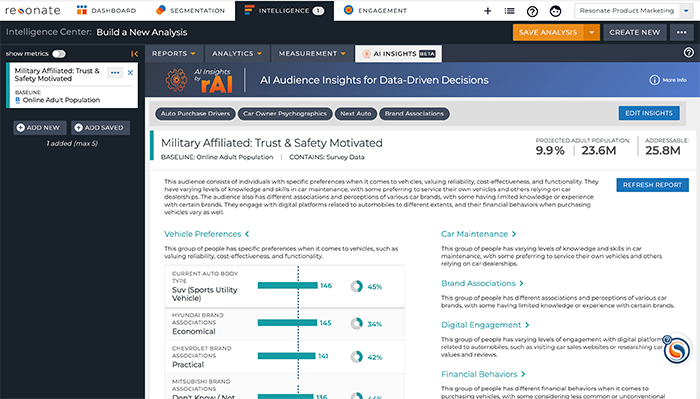The height and width of the screenshot is (399, 700).
Task: Open the user profile face icon
Action: (x=555, y=11)
